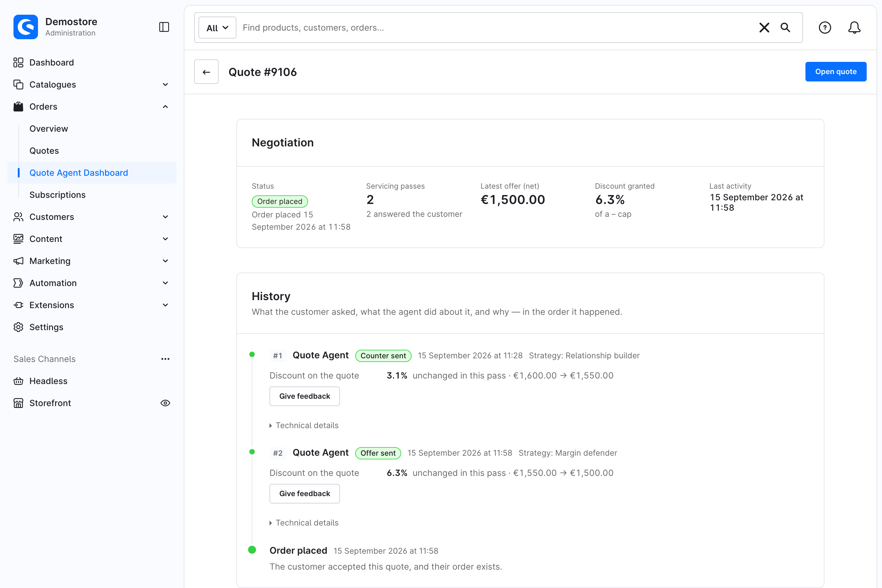
Task: Expand Technical details under pass #2
Action: point(304,523)
